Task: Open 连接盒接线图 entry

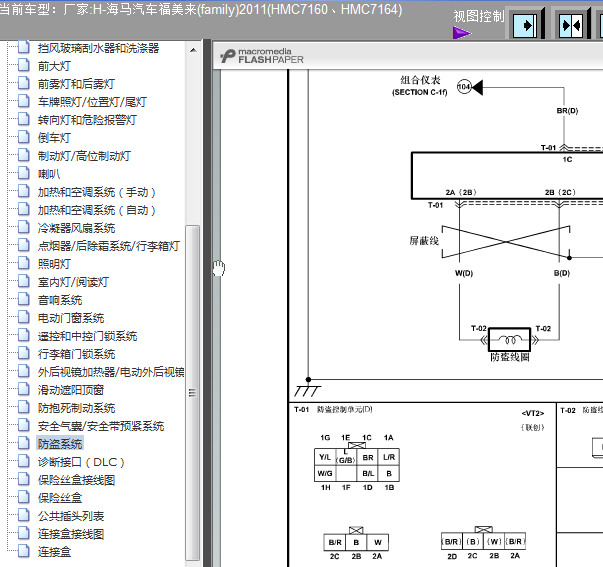Action: tap(71, 534)
